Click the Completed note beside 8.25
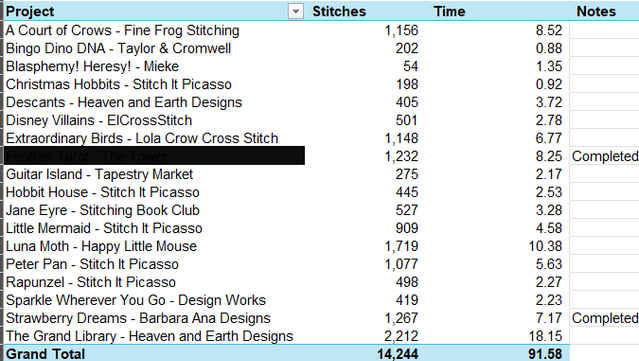This screenshot has height=361, width=639. 604,156
